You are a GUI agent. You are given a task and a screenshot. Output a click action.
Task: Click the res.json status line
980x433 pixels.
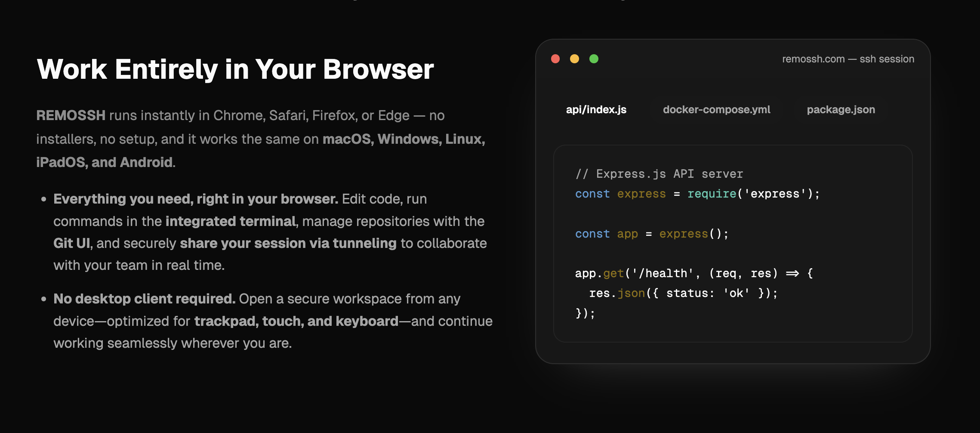[683, 293]
